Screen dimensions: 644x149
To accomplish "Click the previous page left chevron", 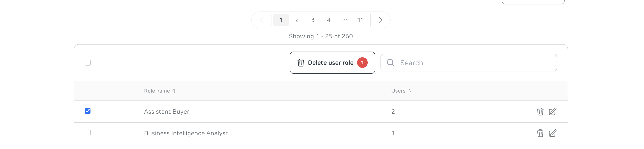I will [x=262, y=20].
